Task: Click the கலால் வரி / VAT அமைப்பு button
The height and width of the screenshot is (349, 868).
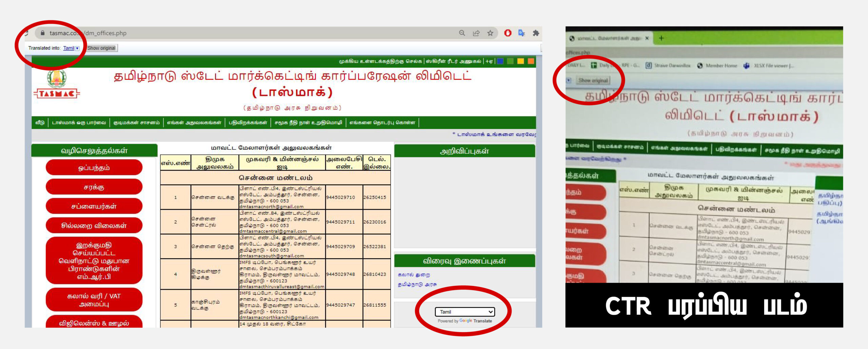Action: (x=94, y=300)
